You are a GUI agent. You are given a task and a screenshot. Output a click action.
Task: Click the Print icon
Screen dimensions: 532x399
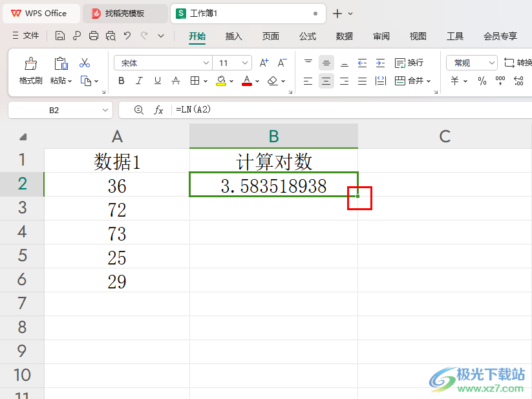click(x=94, y=36)
